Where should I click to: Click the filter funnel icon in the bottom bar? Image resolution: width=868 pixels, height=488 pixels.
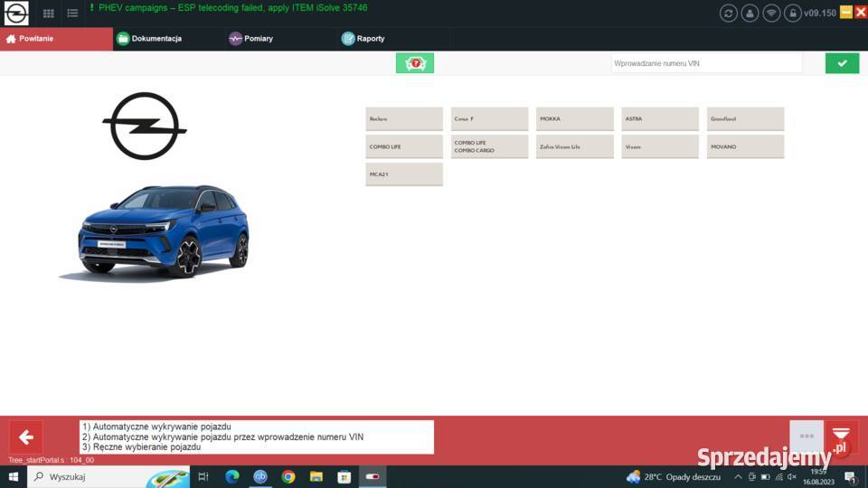pos(841,435)
